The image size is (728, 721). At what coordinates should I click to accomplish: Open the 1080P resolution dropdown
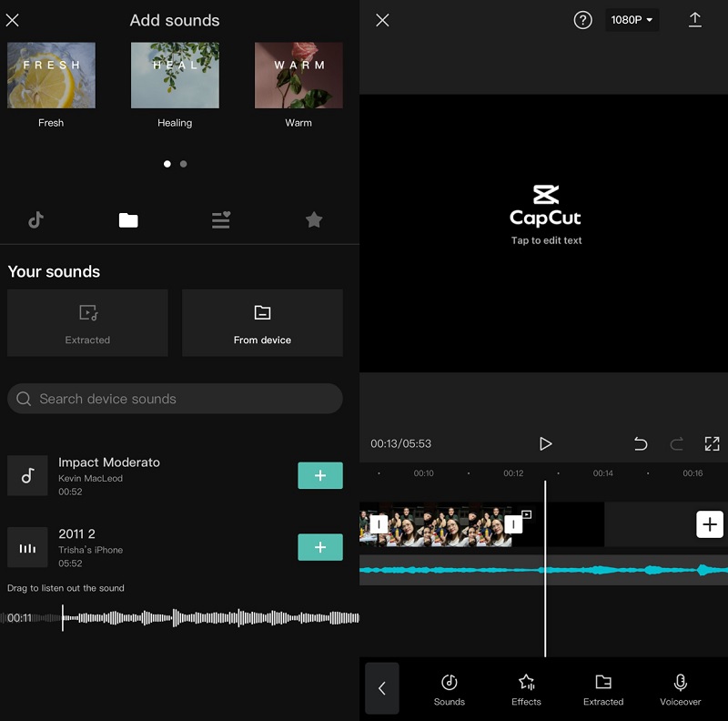point(632,19)
